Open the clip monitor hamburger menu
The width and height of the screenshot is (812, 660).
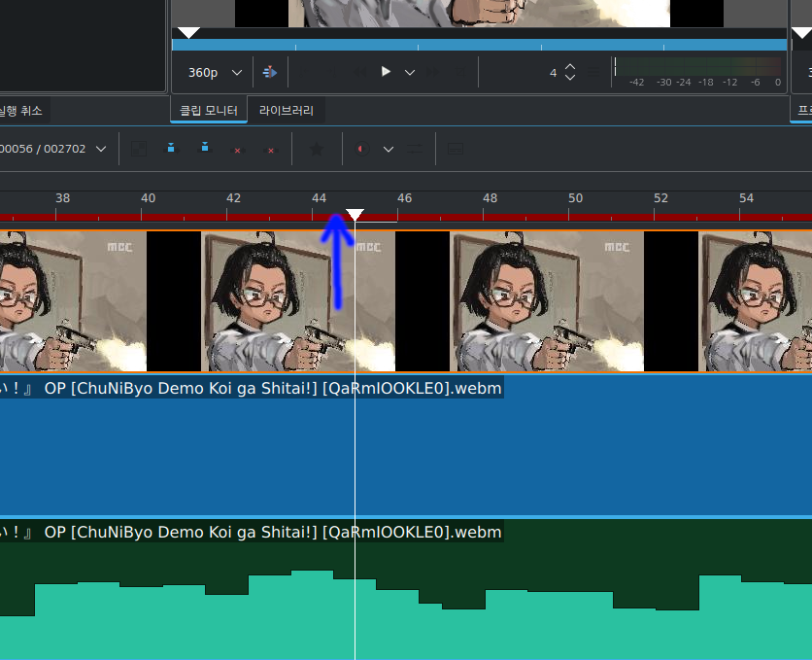pos(594,73)
